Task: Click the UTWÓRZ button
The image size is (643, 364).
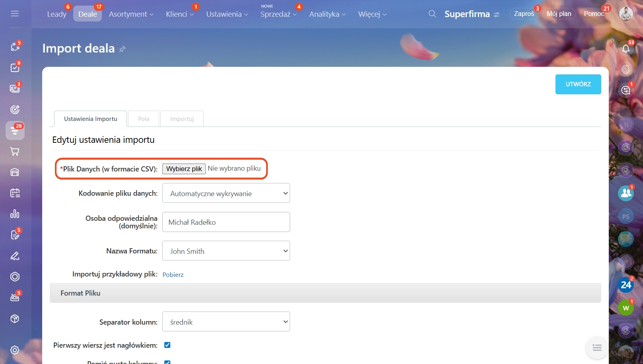Action: [x=578, y=84]
